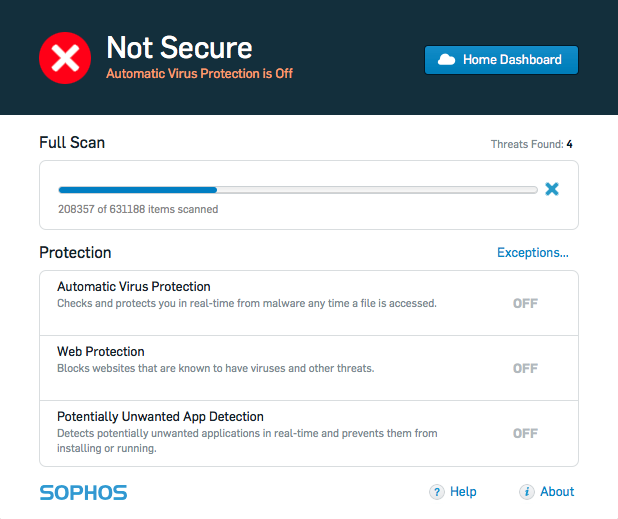Click the About info icon

527,492
